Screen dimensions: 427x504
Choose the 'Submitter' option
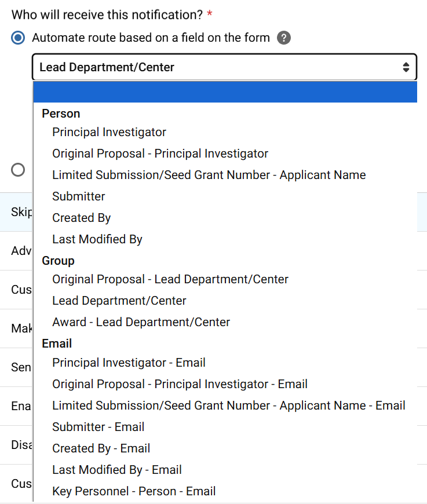(x=78, y=196)
